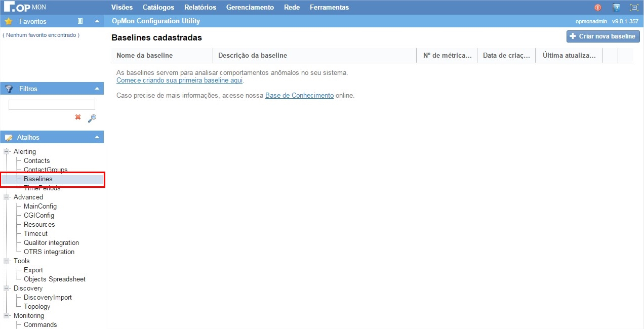Clear the filter with the red X
This screenshot has width=644, height=329.
pyautogui.click(x=78, y=117)
